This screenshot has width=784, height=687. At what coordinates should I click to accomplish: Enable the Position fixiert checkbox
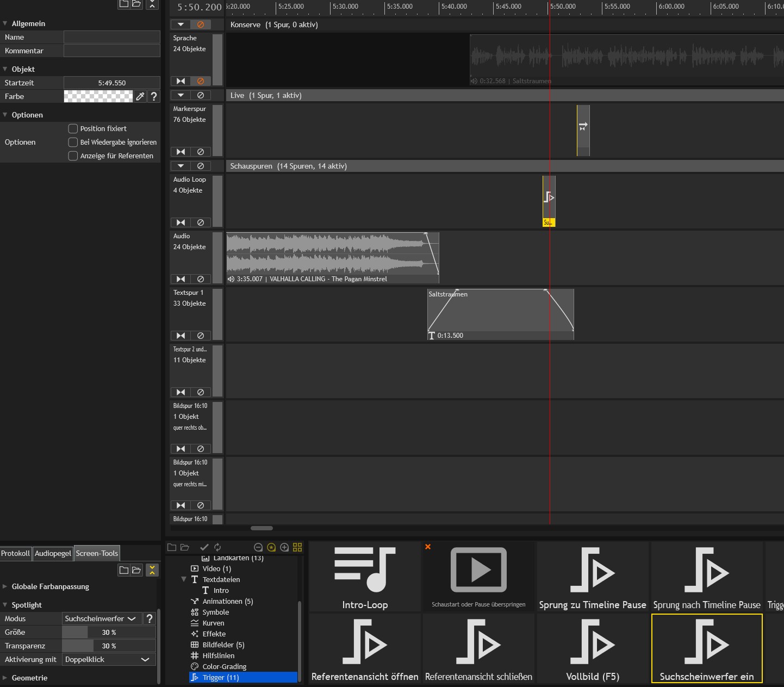pyautogui.click(x=73, y=129)
